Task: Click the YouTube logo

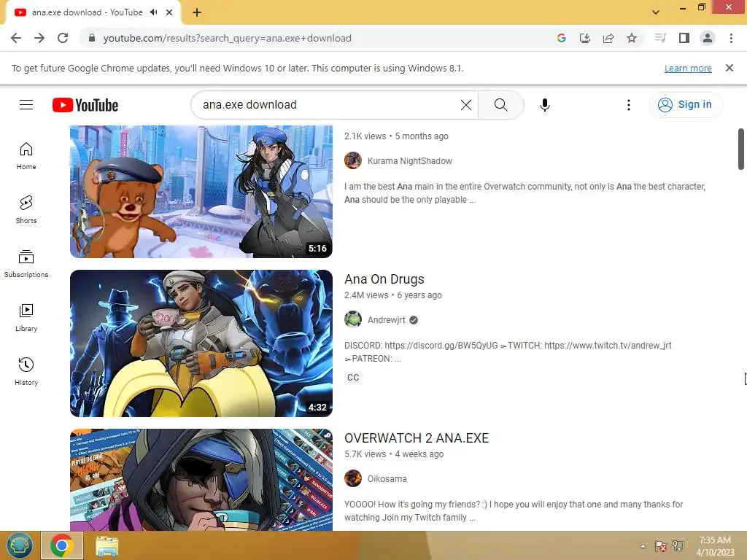Action: point(85,105)
